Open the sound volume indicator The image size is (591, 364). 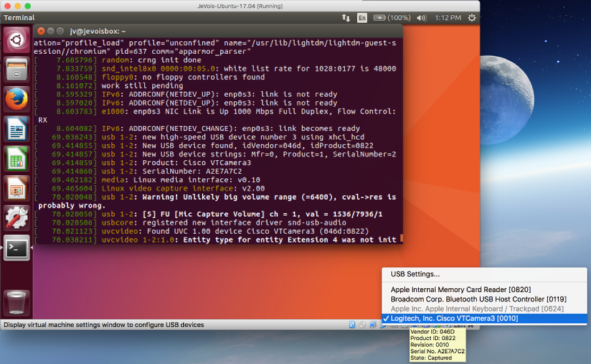[422, 17]
